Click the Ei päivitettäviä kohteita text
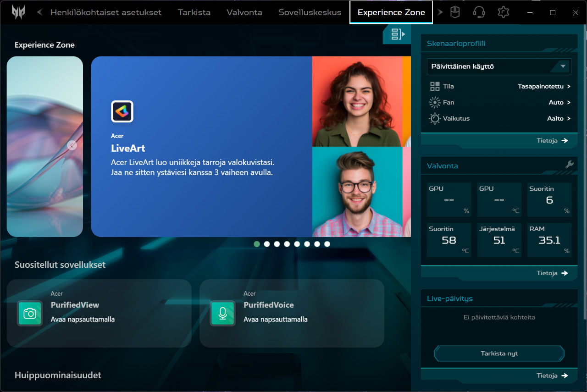 (x=499, y=317)
